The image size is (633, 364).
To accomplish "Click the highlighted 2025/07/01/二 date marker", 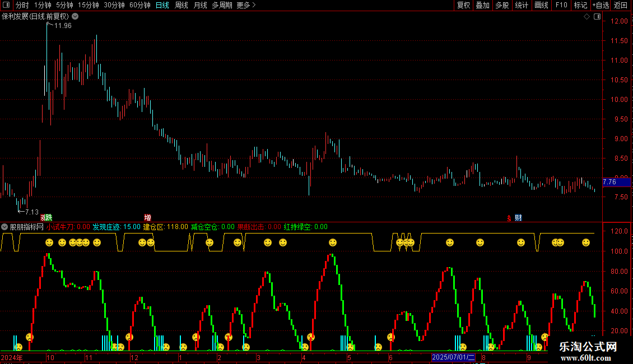I will pyautogui.click(x=453, y=357).
